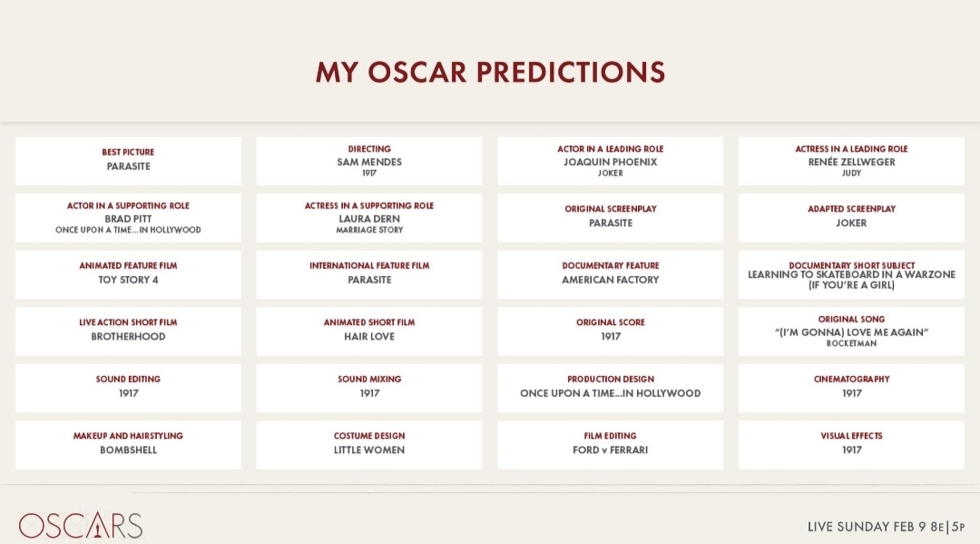Open the Directing Sam Mendes card
The width and height of the screenshot is (980, 544).
coord(369,161)
